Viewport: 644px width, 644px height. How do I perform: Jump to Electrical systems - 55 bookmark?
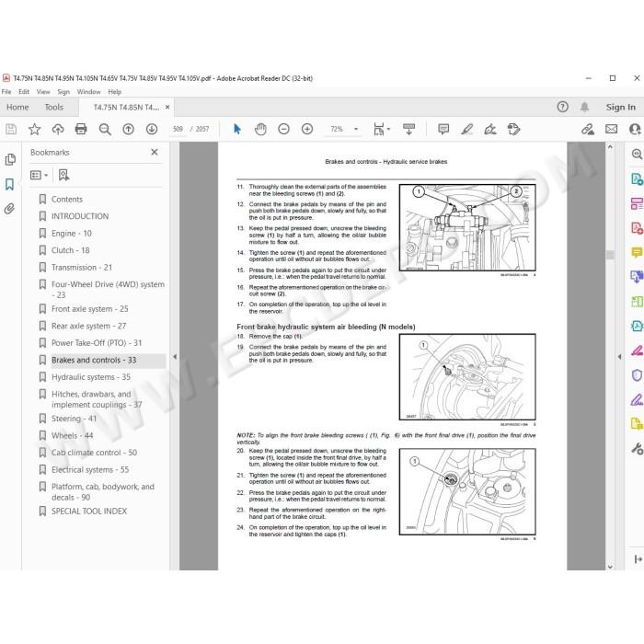(90, 469)
